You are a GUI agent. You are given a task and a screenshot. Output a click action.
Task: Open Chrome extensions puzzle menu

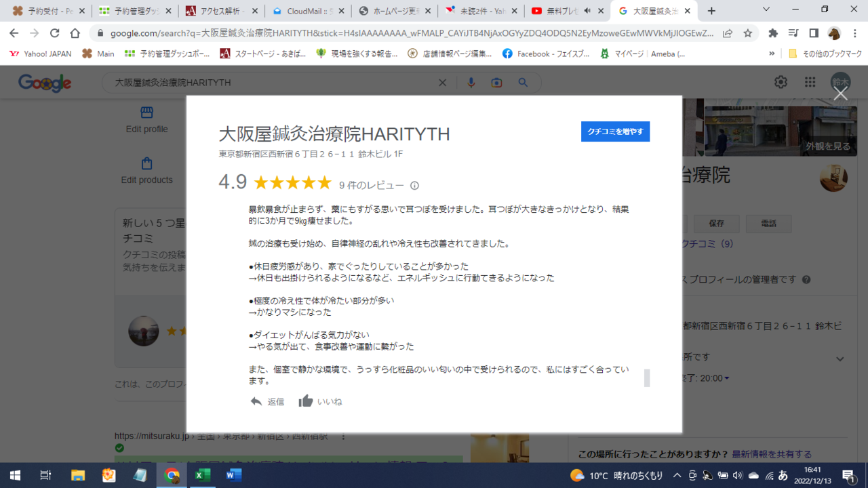(x=773, y=33)
